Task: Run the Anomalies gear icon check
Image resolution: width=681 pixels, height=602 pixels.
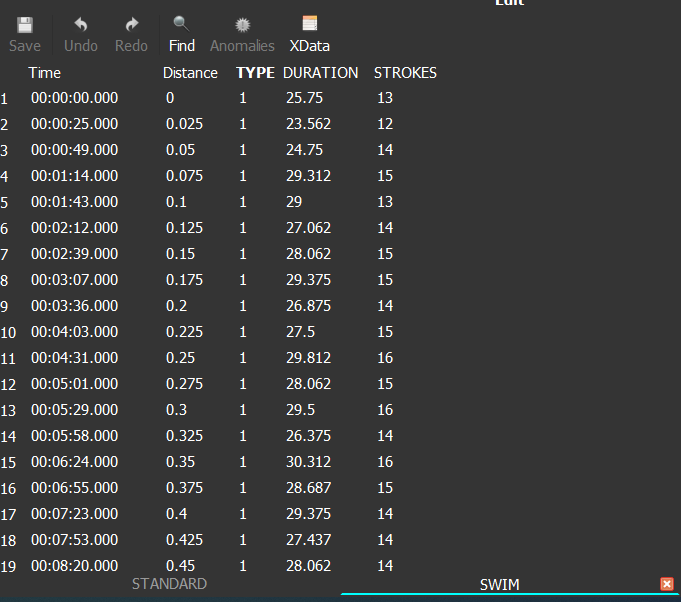Action: [x=242, y=25]
